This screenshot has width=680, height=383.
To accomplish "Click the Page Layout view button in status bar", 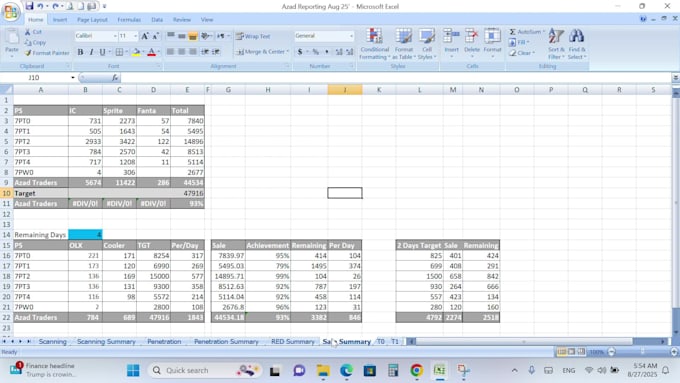I will pyautogui.click(x=572, y=352).
